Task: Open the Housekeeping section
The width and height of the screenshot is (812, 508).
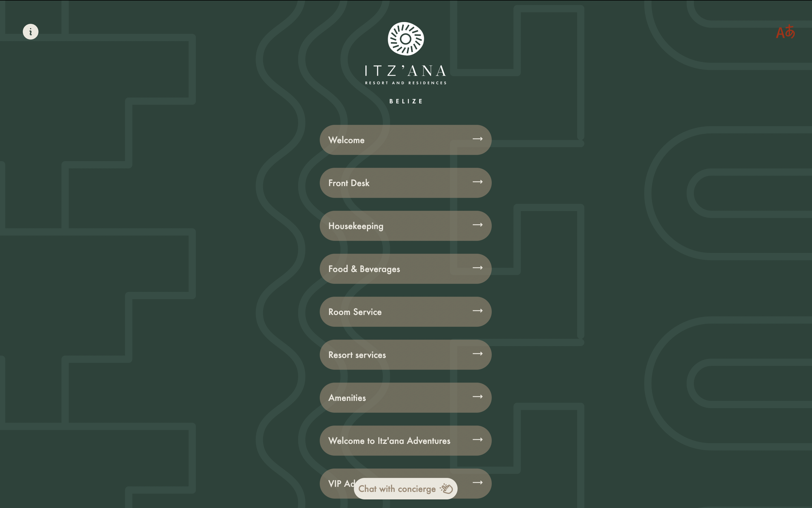Action: pos(406,225)
